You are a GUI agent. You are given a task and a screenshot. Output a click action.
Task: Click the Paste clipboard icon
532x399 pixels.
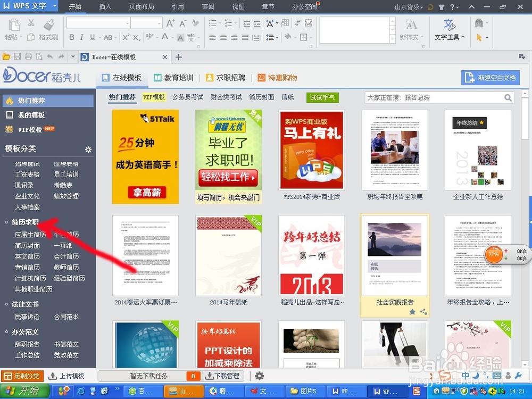[14, 25]
